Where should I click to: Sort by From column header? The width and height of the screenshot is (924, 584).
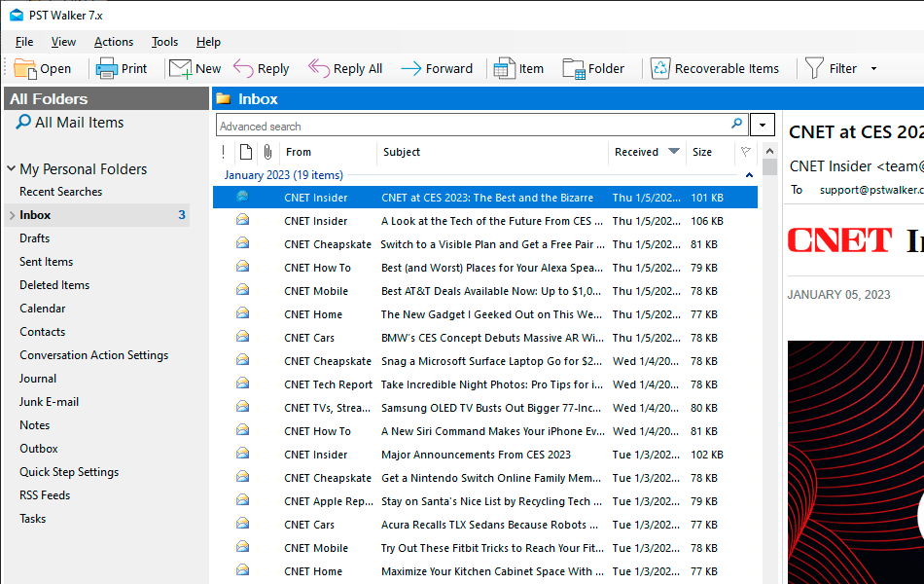pos(299,152)
